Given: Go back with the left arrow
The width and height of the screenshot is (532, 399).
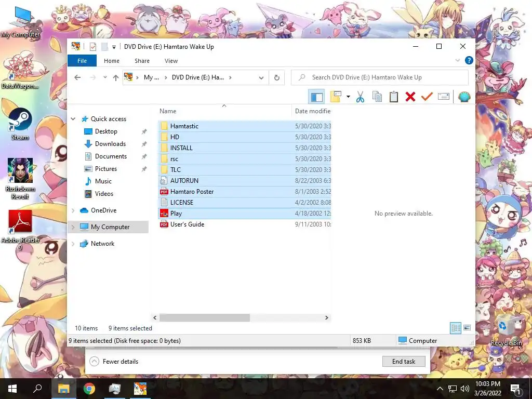Looking at the screenshot, I should (77, 78).
